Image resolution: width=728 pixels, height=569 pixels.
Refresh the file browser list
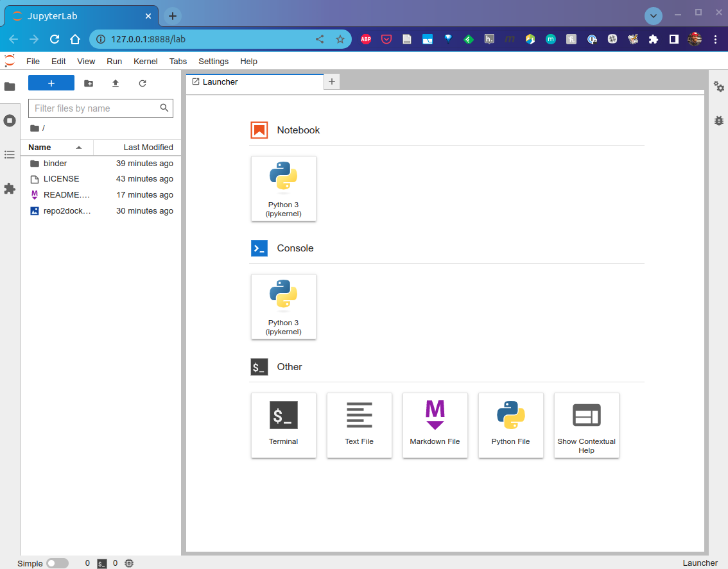(143, 83)
